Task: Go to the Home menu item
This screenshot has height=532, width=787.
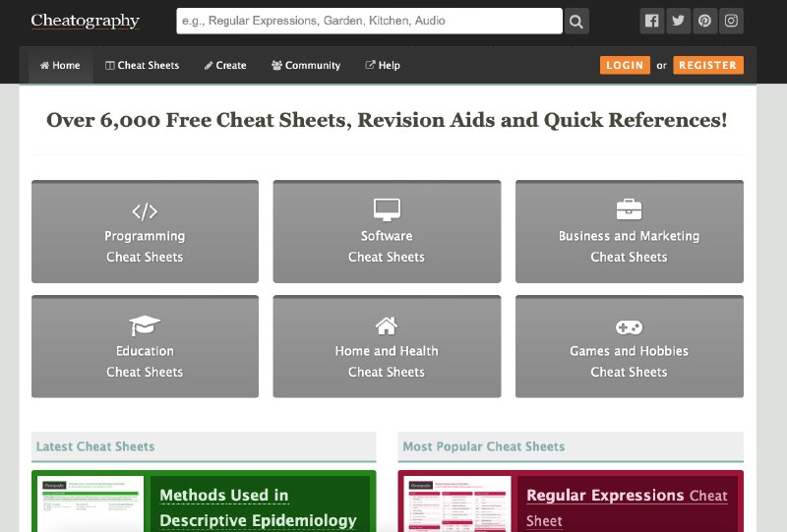Action: [60, 65]
